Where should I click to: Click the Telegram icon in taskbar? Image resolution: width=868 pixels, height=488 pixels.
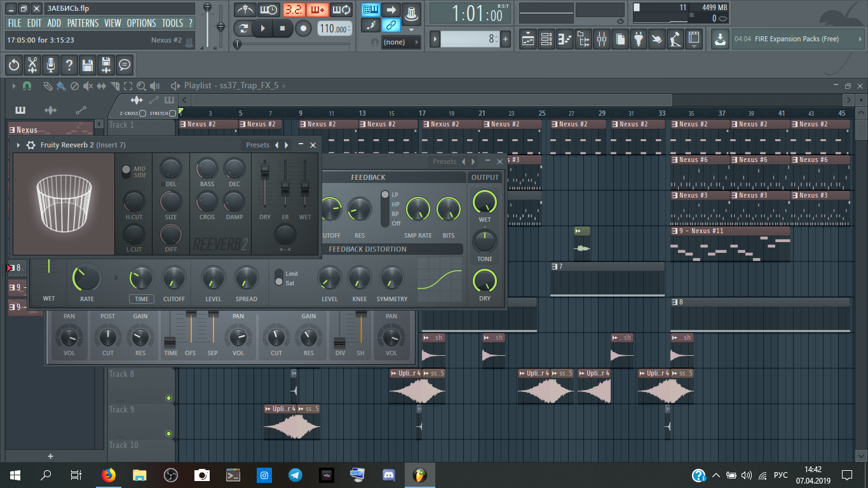[x=295, y=475]
